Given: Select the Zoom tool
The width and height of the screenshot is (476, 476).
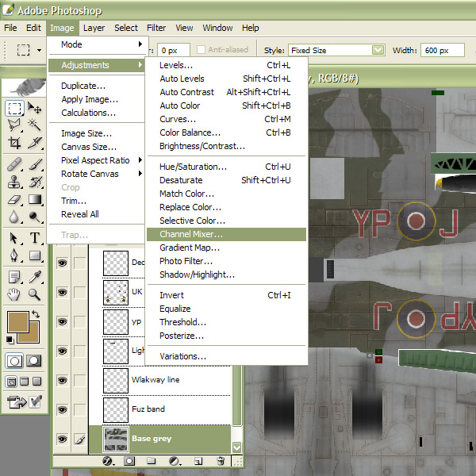Looking at the screenshot, I should pyautogui.click(x=34, y=294).
